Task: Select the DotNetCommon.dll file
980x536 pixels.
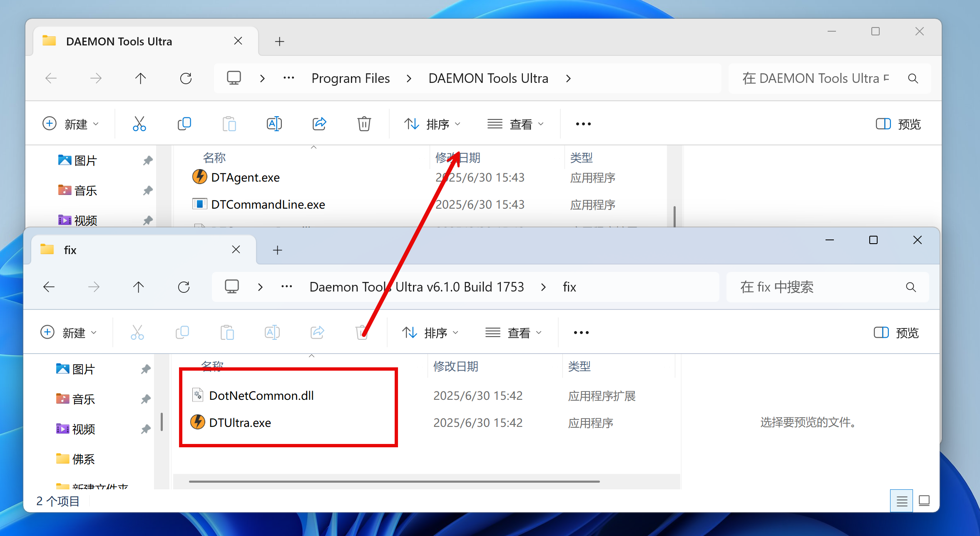Action: click(x=261, y=396)
